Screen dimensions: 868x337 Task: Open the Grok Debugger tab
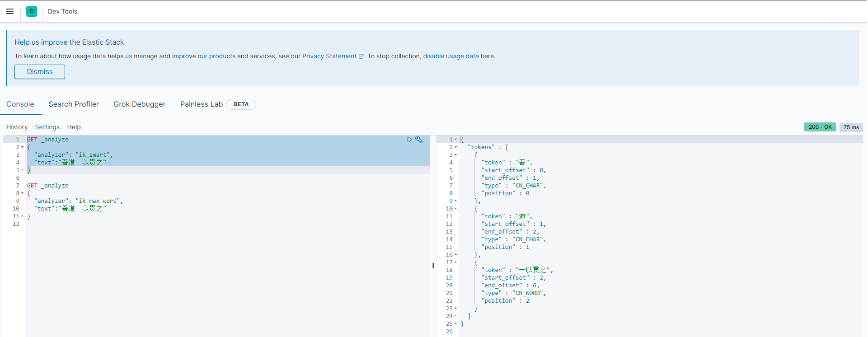(x=140, y=104)
